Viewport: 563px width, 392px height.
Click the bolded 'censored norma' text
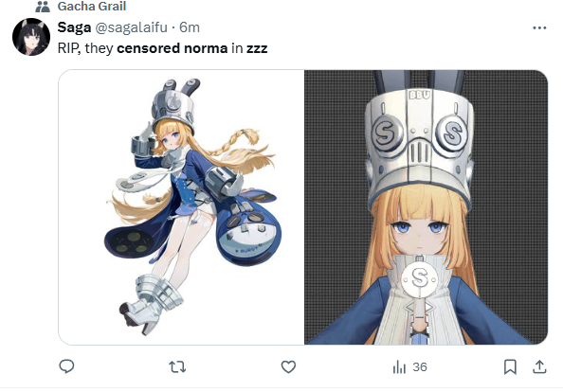click(x=173, y=48)
